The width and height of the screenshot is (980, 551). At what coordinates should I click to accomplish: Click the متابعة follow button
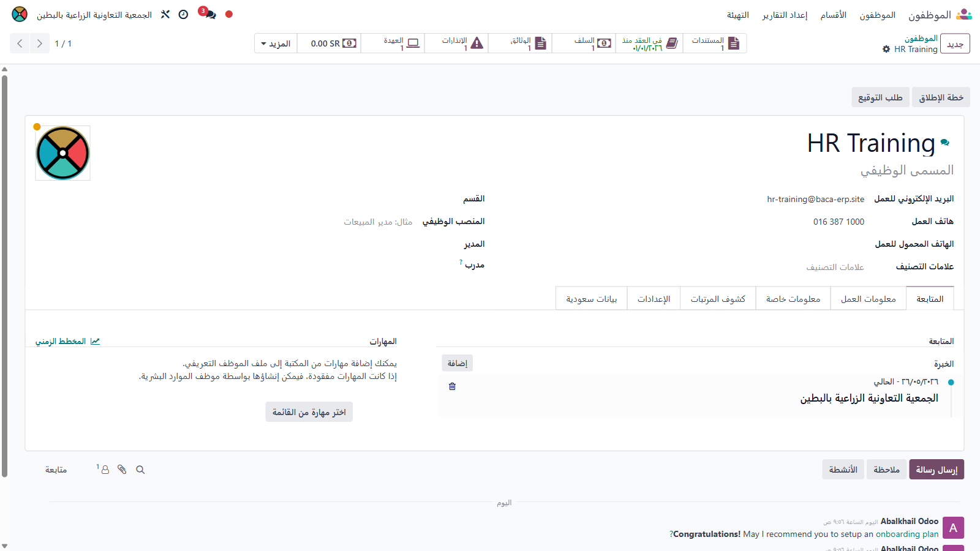point(56,470)
